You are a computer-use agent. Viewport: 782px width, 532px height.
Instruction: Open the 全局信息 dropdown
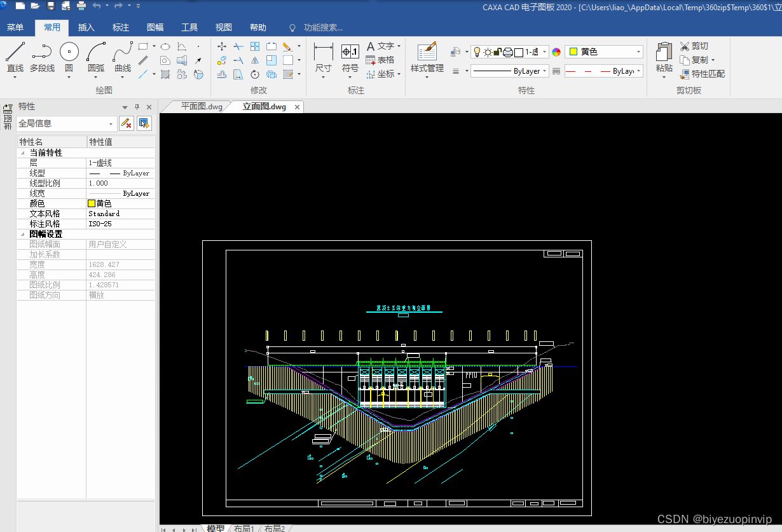point(112,124)
